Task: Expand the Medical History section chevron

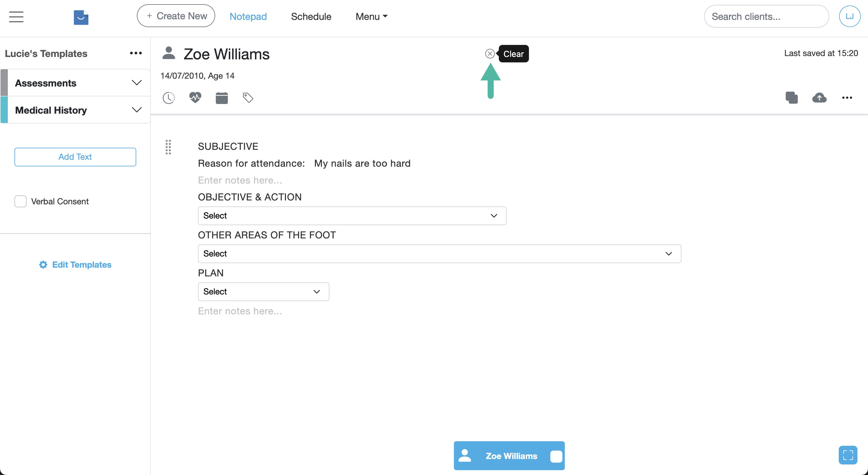Action: pos(137,110)
